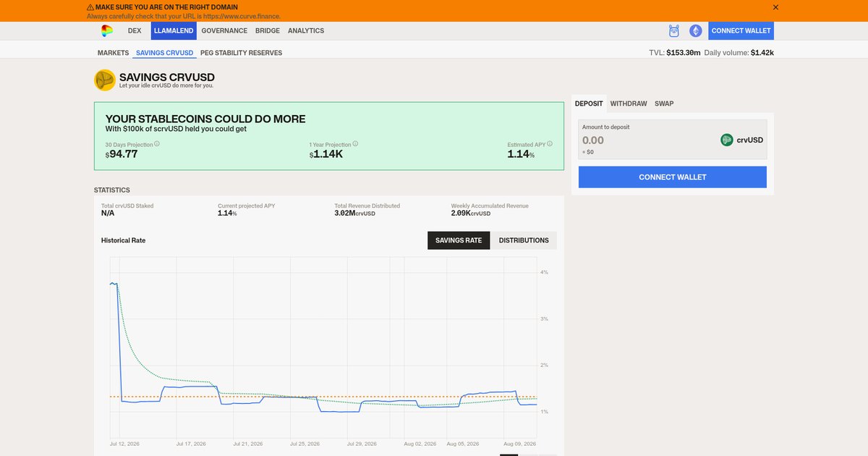Click CONNECT WALLET in the header
868x456 pixels.
(741, 30)
